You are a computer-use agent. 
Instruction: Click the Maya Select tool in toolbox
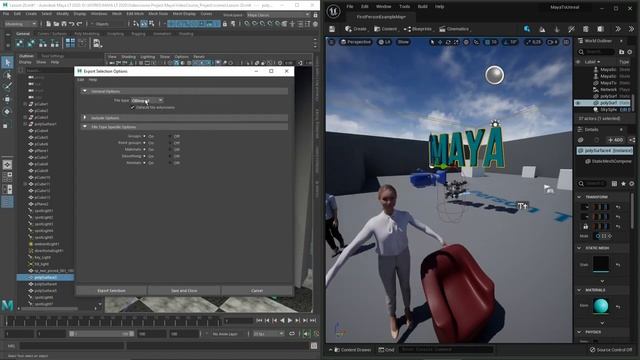coord(7,62)
